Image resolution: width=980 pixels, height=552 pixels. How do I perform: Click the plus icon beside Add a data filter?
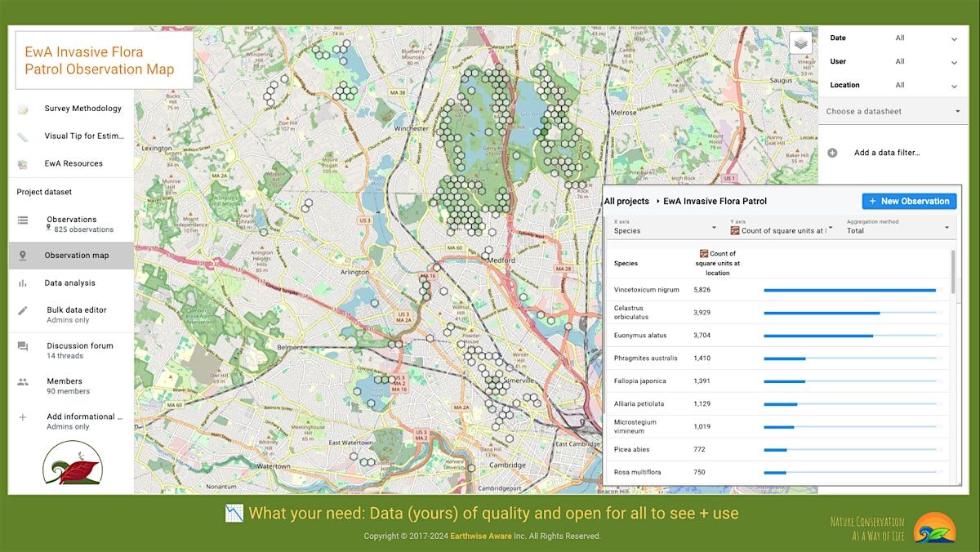(832, 153)
